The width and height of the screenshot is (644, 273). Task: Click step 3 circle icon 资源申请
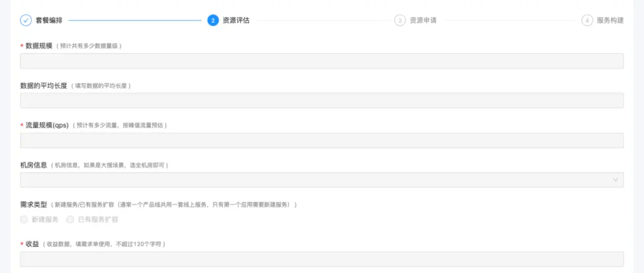[400, 20]
